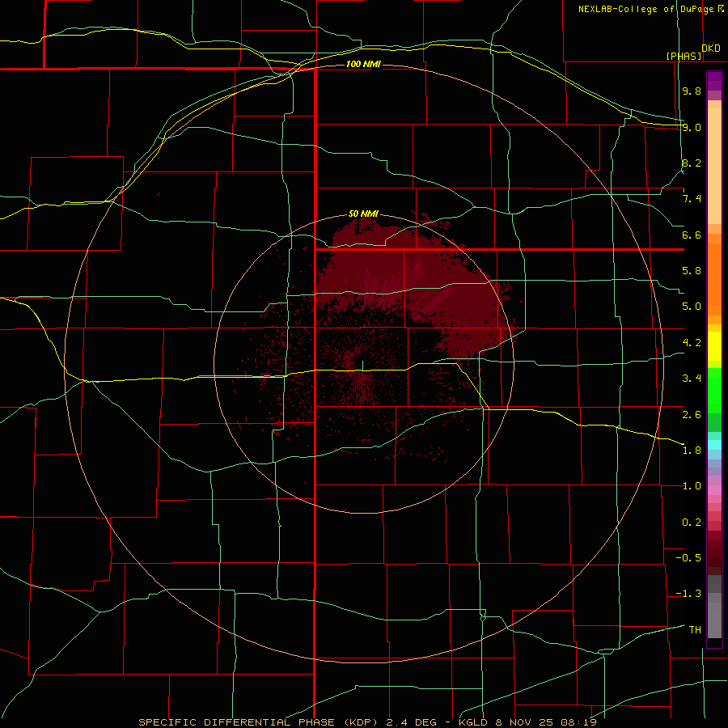Select the 3.4 scale value
Screen dimensions: 728x728
[692, 379]
